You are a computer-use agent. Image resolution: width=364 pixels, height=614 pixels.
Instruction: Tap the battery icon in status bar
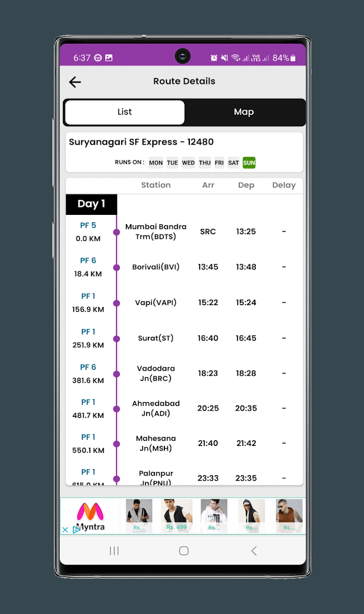[293, 58]
